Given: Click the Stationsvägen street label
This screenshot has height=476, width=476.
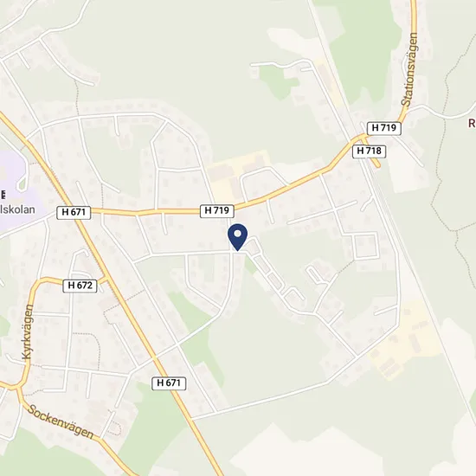Looking at the screenshot, I should click(409, 69).
